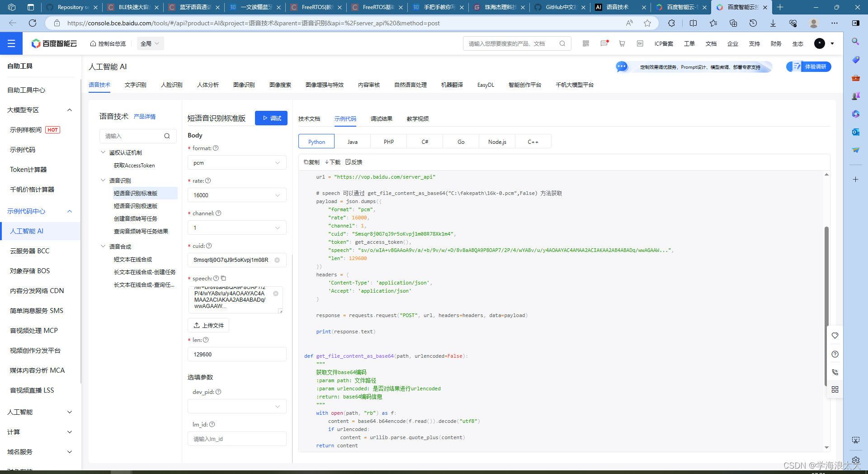
Task: Expand the 计算 sidebar section
Action: tap(70, 432)
